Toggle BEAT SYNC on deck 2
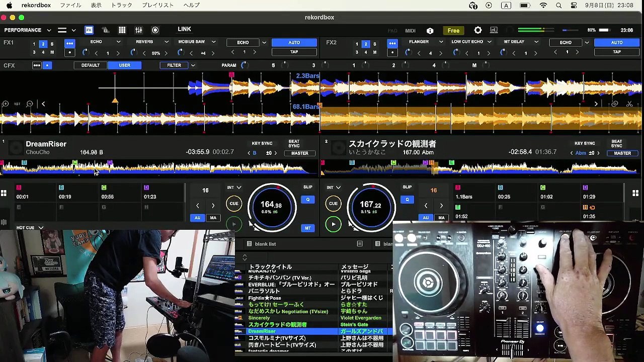Image resolution: width=644 pixels, height=362 pixels. (x=616, y=143)
